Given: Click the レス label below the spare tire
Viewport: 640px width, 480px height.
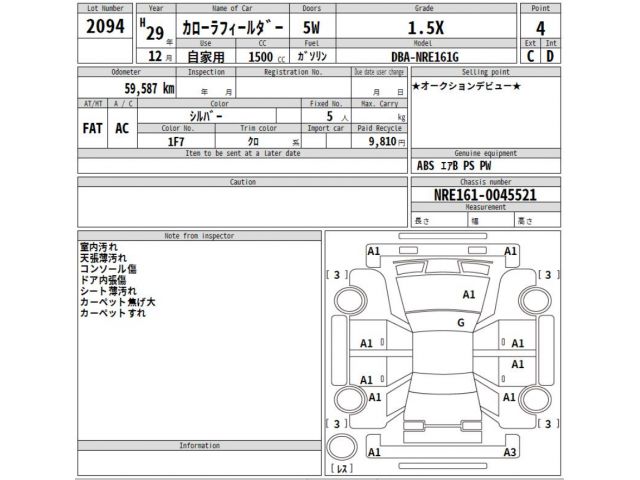Looking at the screenshot, I should [342, 469].
